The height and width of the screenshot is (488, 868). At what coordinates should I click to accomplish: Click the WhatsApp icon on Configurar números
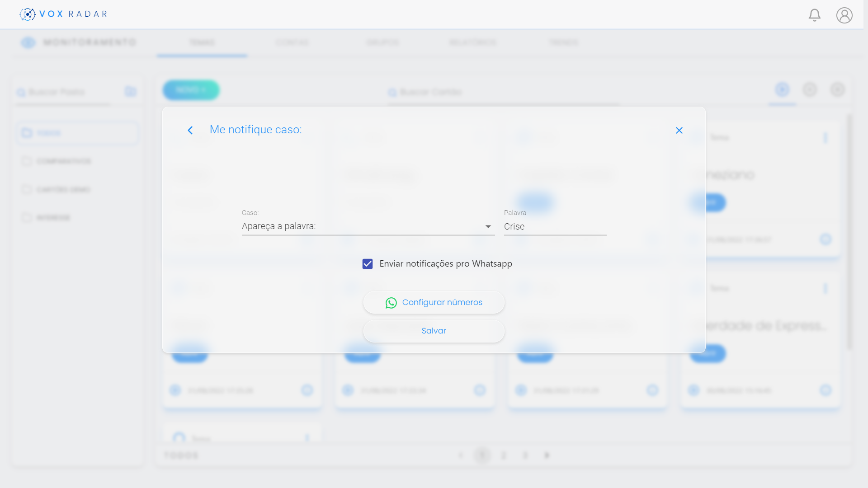point(391,303)
